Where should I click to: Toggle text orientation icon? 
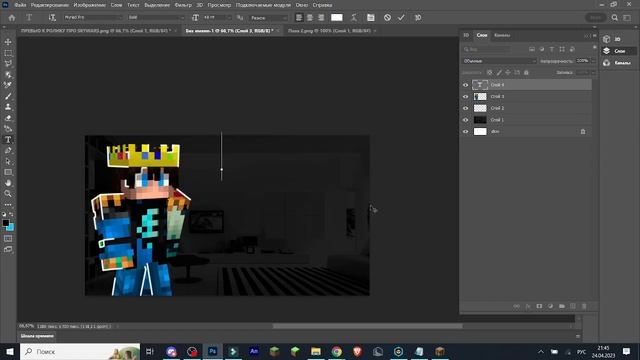52,18
